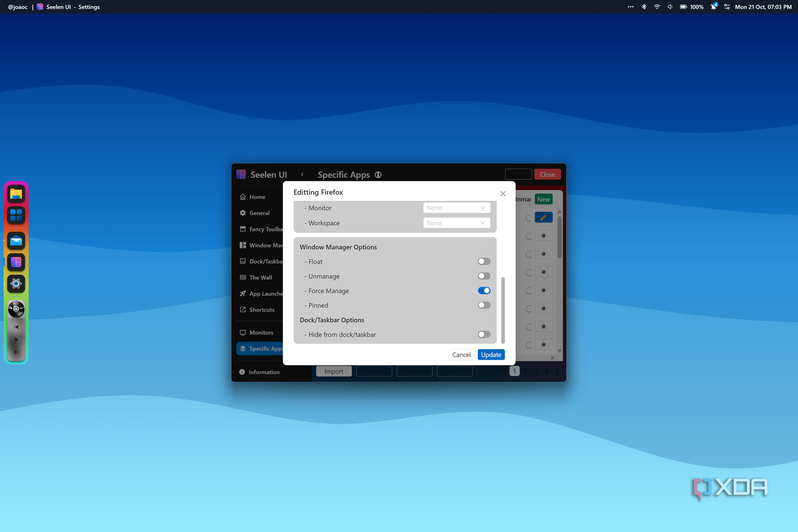Image resolution: width=798 pixels, height=532 pixels.
Task: Click the volume speaker icon
Action: pyautogui.click(x=670, y=7)
